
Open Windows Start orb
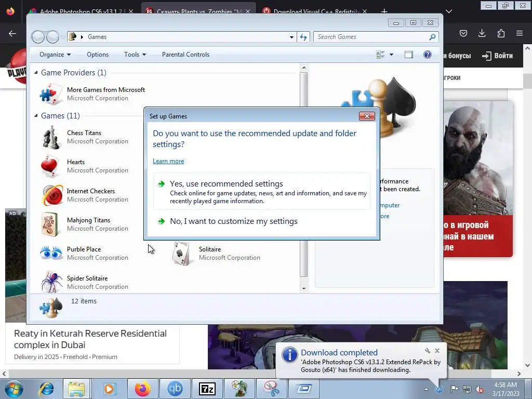(14, 389)
